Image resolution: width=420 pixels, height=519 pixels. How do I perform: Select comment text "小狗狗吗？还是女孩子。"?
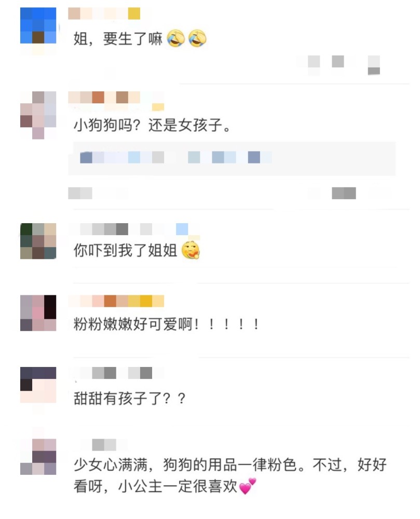152,125
